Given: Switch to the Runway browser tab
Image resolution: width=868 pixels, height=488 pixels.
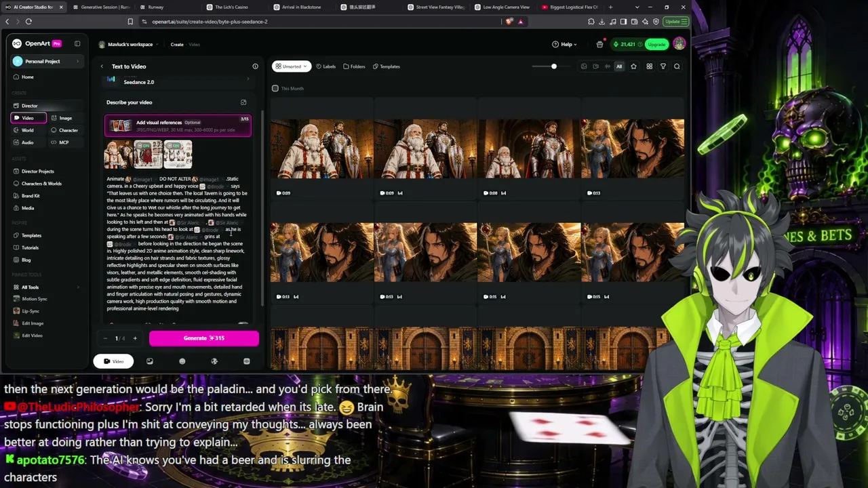Looking at the screenshot, I should (x=167, y=7).
